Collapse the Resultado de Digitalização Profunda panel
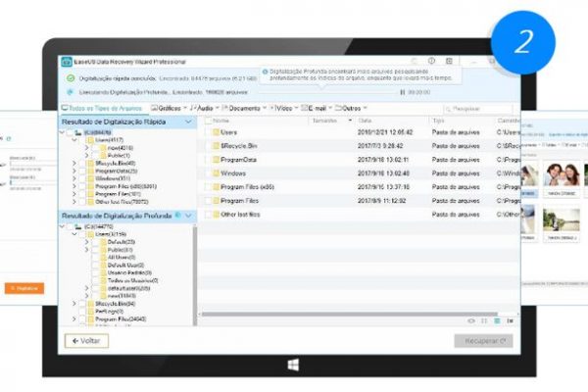 [x=190, y=215]
